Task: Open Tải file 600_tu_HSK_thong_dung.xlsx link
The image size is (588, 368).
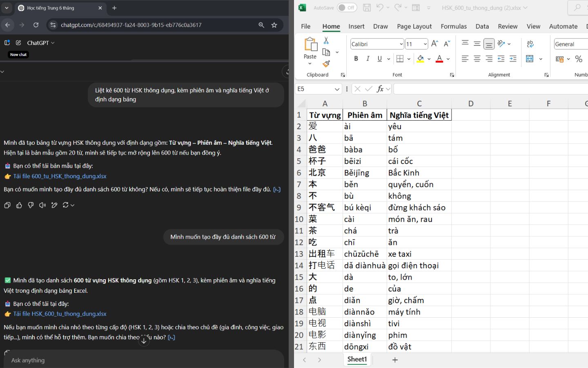Action: pyautogui.click(x=60, y=176)
